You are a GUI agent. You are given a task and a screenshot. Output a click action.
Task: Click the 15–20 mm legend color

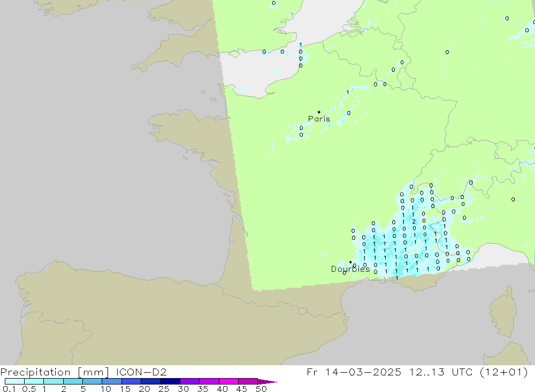click(131, 381)
